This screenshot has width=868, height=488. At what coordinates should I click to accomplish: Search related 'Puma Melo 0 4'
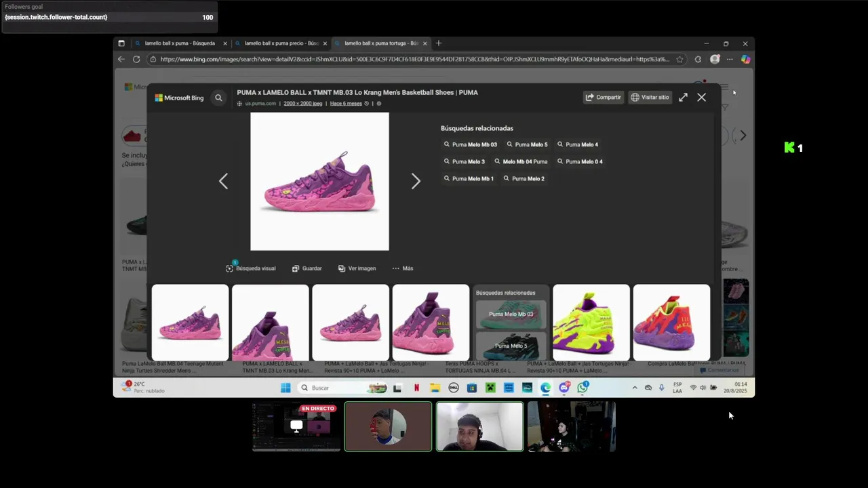pyautogui.click(x=580, y=161)
